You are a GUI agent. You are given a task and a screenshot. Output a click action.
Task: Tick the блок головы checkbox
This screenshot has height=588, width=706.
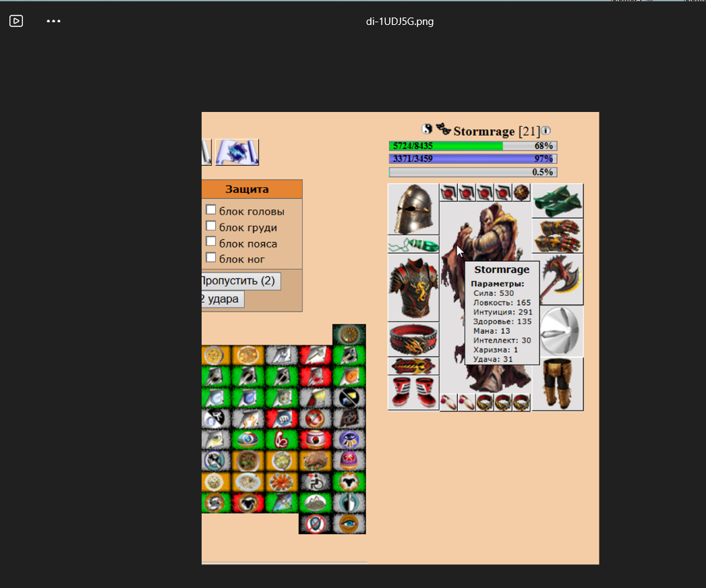point(210,210)
